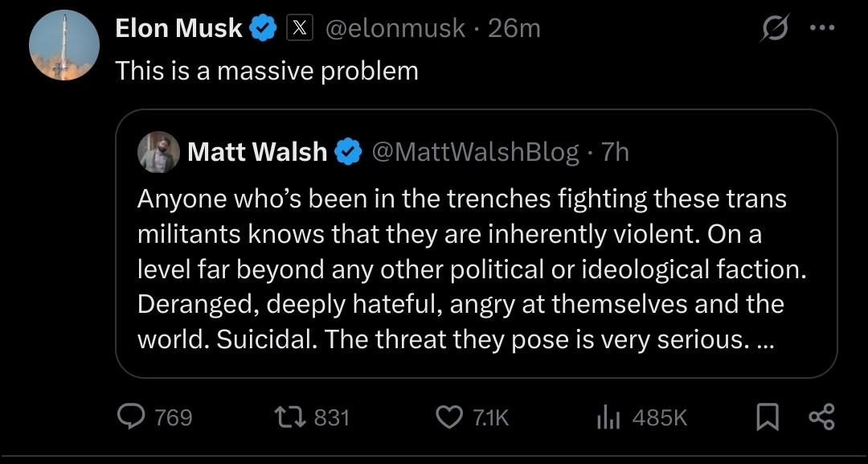
Task: Click the "This is a massive problem" text
Action: [267, 71]
